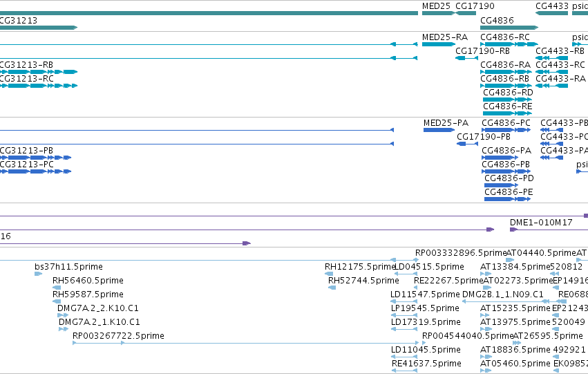Click the AT02273.5prime EST
Screen dimensions: 588x374
487,288
